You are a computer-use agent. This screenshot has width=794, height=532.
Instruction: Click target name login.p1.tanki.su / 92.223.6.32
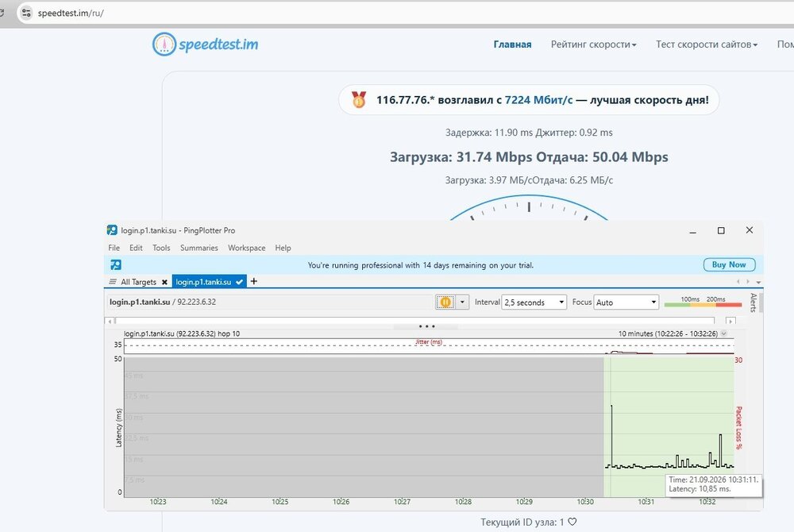point(163,303)
